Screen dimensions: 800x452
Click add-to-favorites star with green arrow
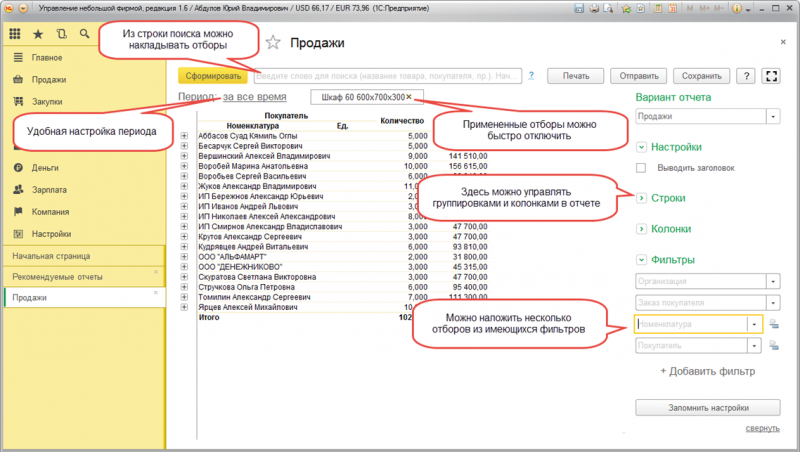[x=626, y=8]
